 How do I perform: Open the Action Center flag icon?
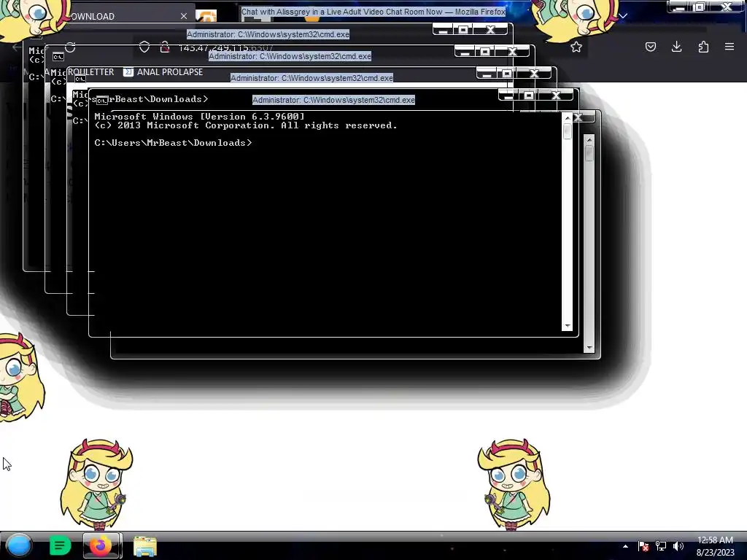pos(643,546)
